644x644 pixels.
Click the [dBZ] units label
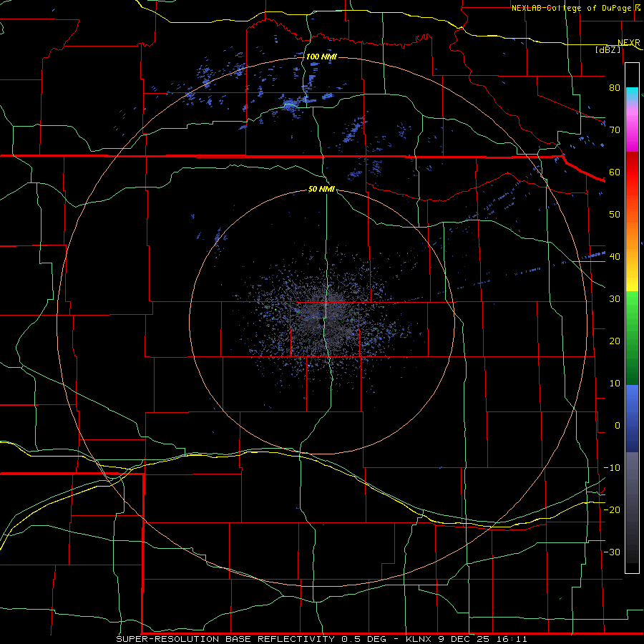(608, 50)
